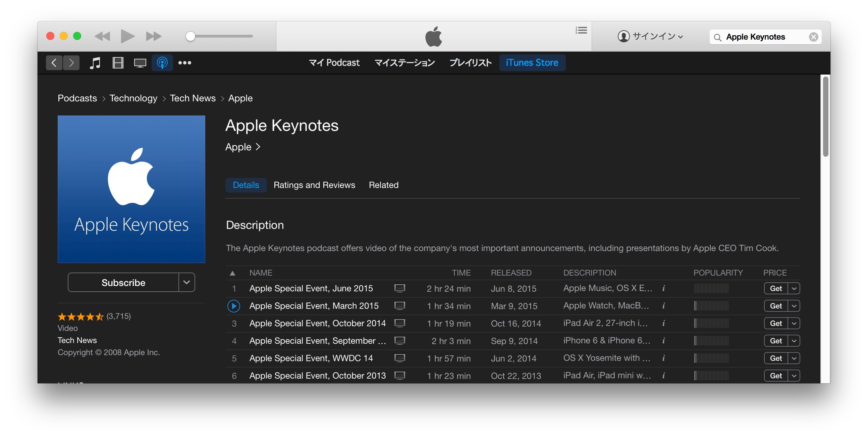
Task: Switch to Ratings and Reviews tab
Action: (x=314, y=185)
